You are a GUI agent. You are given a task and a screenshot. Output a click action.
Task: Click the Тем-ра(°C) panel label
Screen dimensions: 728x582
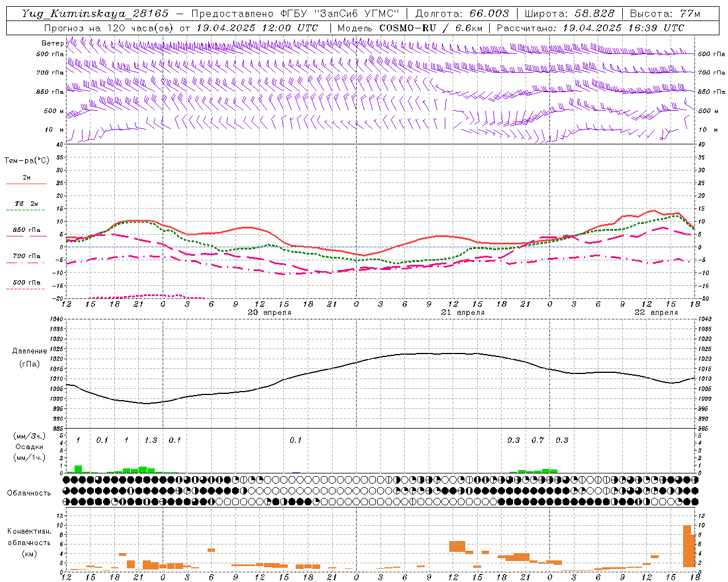pos(27,161)
